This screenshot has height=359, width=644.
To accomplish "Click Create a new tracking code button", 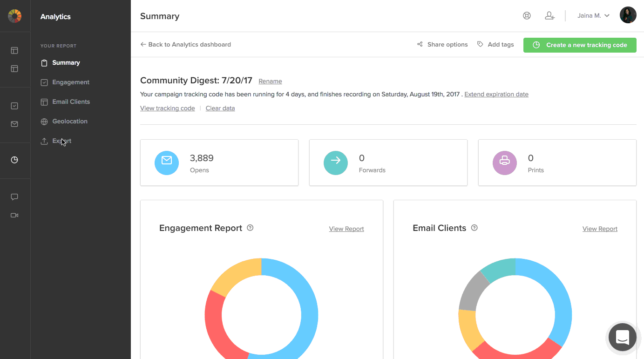I will 580,45.
